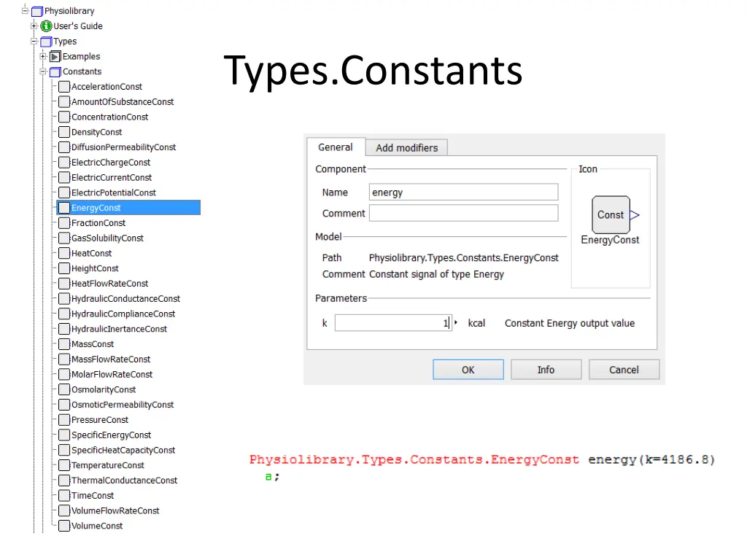Click the HeatConst block icon
The image size is (747, 560).
pyautogui.click(x=64, y=253)
